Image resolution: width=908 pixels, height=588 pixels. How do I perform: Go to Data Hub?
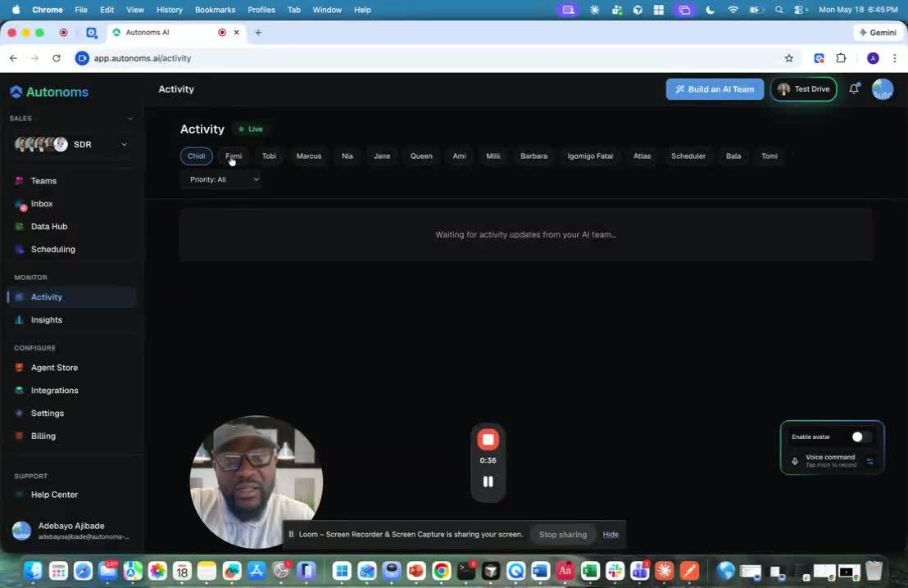[48, 226]
